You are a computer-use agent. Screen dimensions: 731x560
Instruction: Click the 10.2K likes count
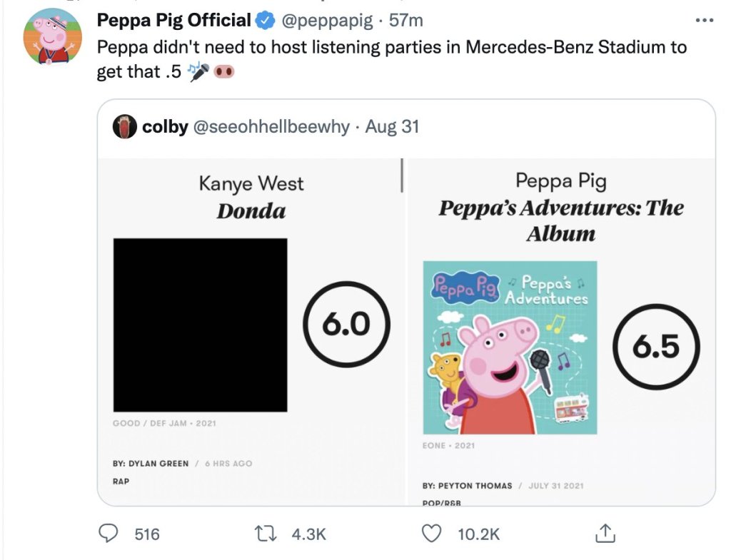click(478, 534)
